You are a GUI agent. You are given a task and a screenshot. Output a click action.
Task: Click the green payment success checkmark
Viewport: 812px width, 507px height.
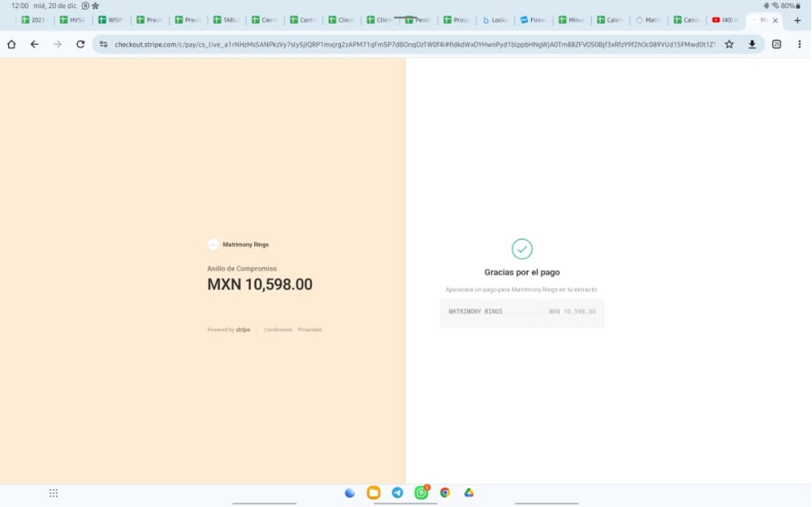point(522,249)
